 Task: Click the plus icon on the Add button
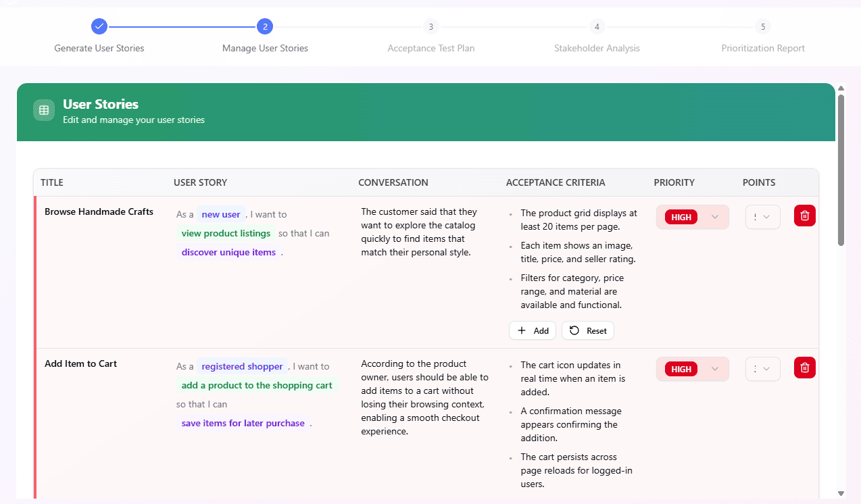(521, 330)
